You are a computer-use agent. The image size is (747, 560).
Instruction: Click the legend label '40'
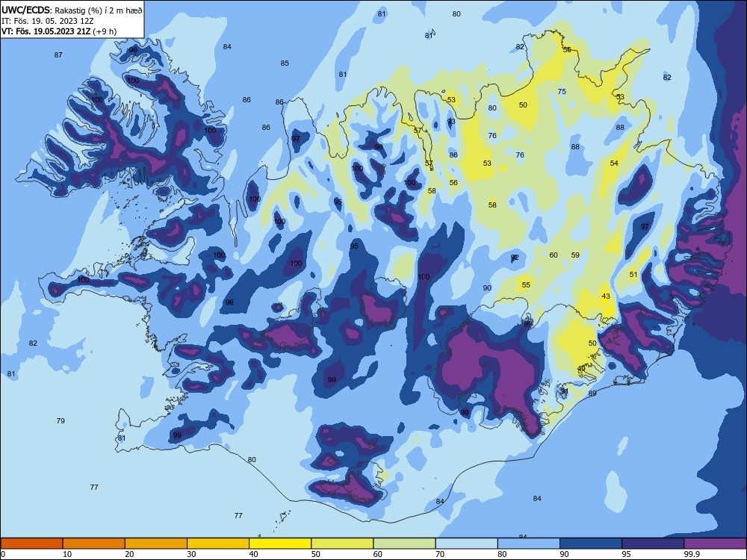253,554
